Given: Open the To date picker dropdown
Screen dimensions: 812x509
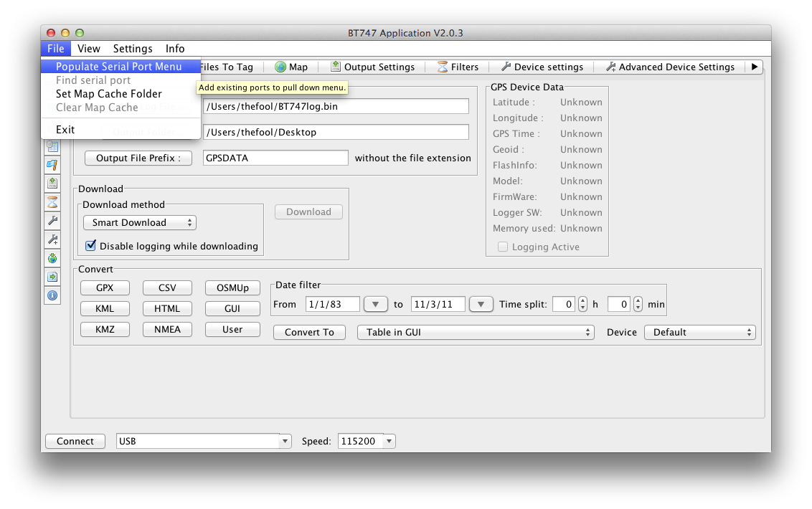Looking at the screenshot, I should 481,305.
